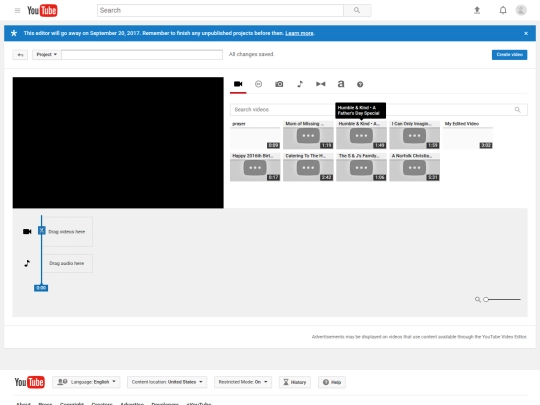Click the search magnifier button
540x405 pixels.
357,10
